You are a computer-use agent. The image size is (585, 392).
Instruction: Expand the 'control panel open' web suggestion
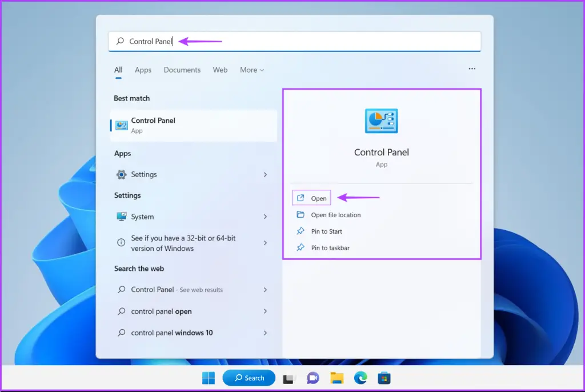click(265, 311)
